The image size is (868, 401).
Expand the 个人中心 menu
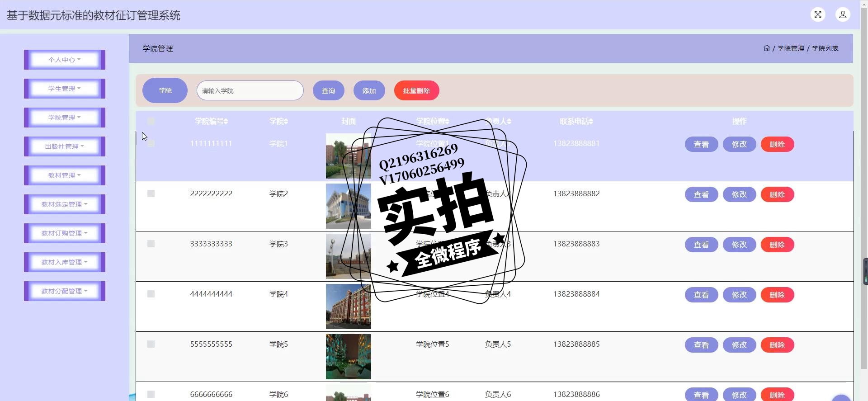pos(65,60)
